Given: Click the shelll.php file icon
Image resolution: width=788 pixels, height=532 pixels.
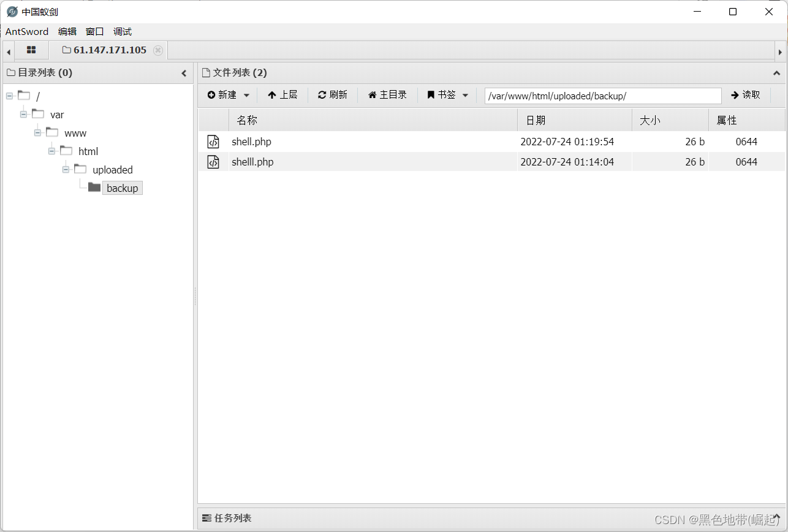Looking at the screenshot, I should (x=213, y=162).
